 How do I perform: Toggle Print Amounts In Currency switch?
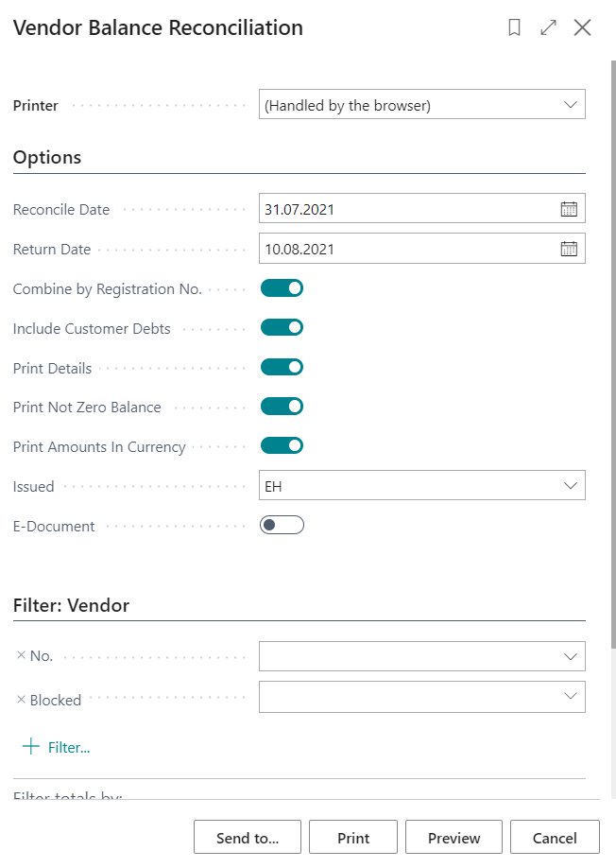[282, 445]
